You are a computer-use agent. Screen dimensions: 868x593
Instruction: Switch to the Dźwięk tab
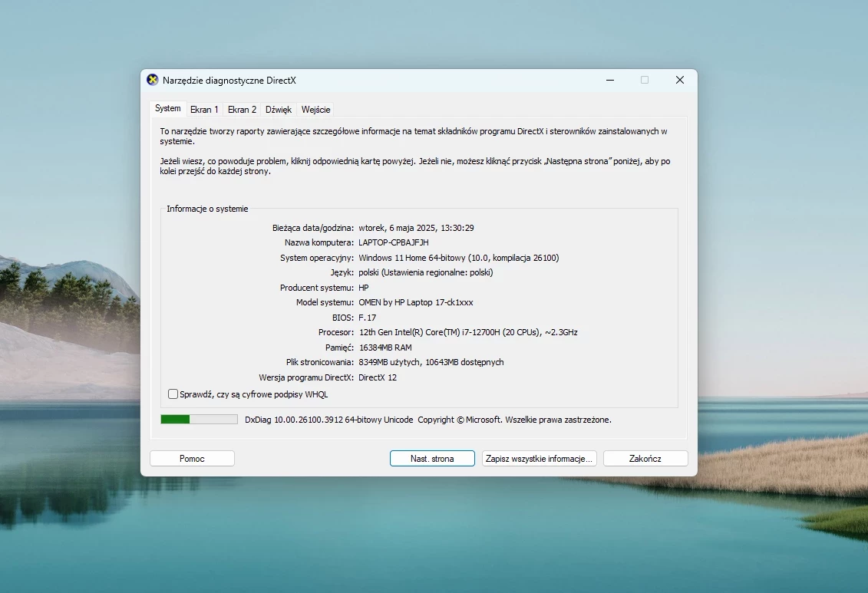click(279, 110)
